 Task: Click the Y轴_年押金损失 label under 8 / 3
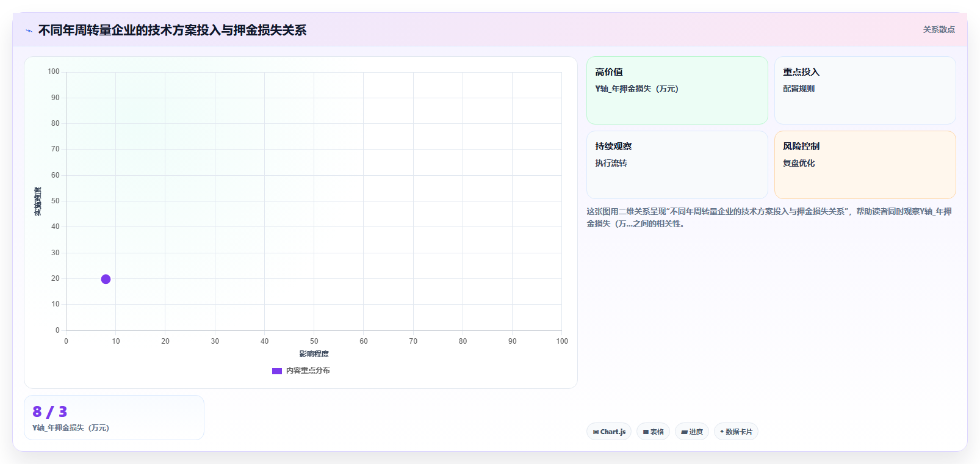(x=71, y=428)
